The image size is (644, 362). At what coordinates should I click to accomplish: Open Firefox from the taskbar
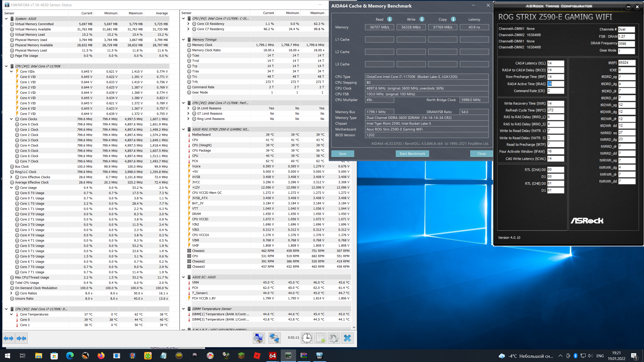point(101,356)
